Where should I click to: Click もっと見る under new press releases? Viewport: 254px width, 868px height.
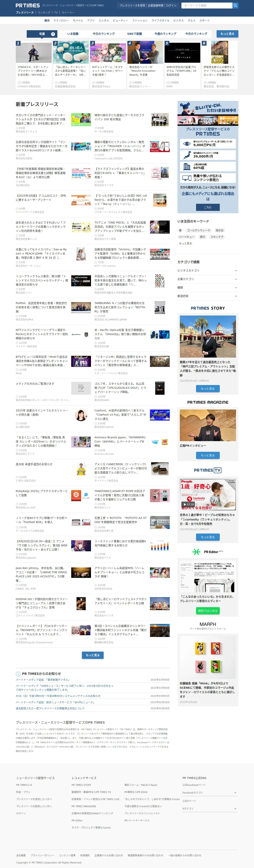coord(93,655)
